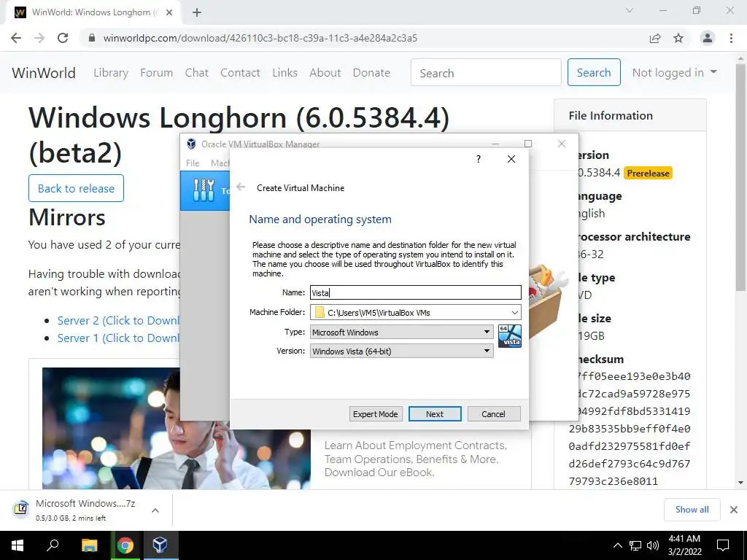Image resolution: width=747 pixels, height=560 pixels.
Task: Close the WinWorld browser tab
Action: coord(169,12)
